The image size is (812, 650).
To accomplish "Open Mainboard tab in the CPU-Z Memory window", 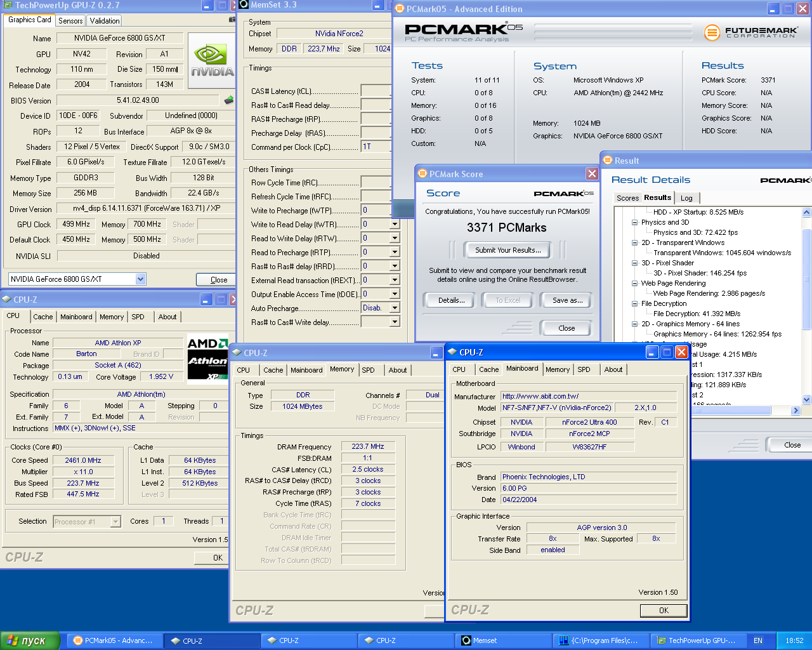I will click(306, 370).
